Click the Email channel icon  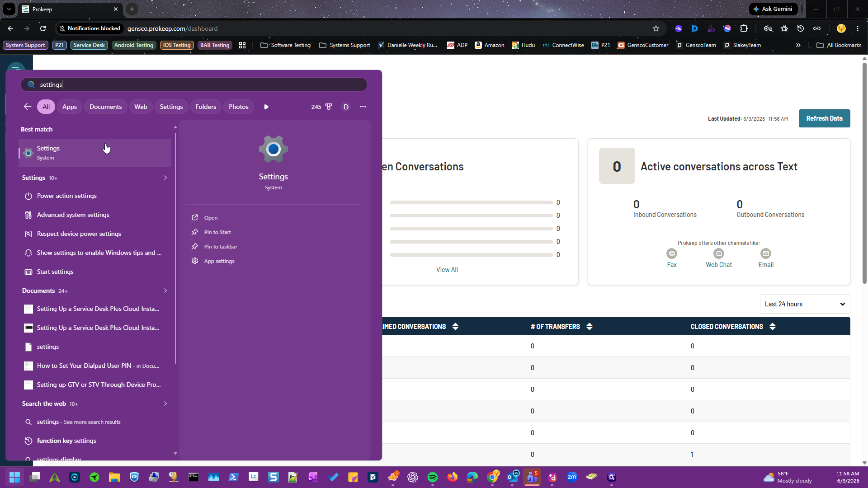pos(766,253)
